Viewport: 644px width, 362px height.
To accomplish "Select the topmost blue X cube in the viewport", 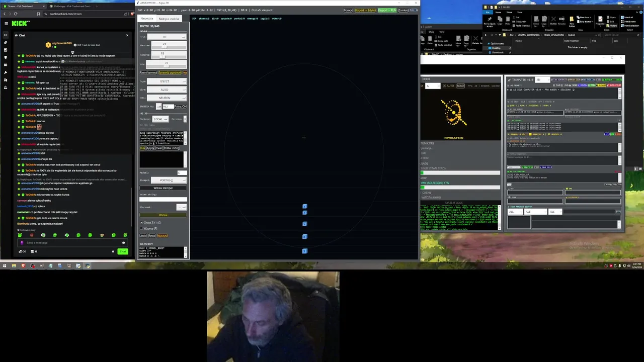I will (304, 206).
